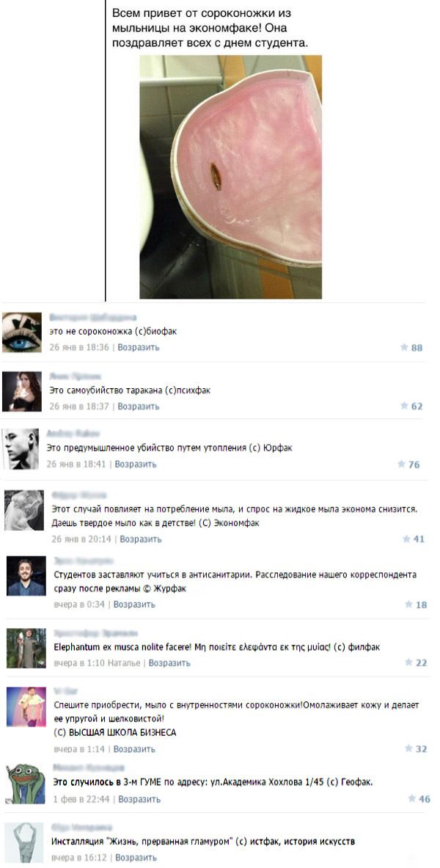The width and height of the screenshot is (440, 868).
Task: Click Возразить under the Журфак comment
Action: click(x=134, y=605)
